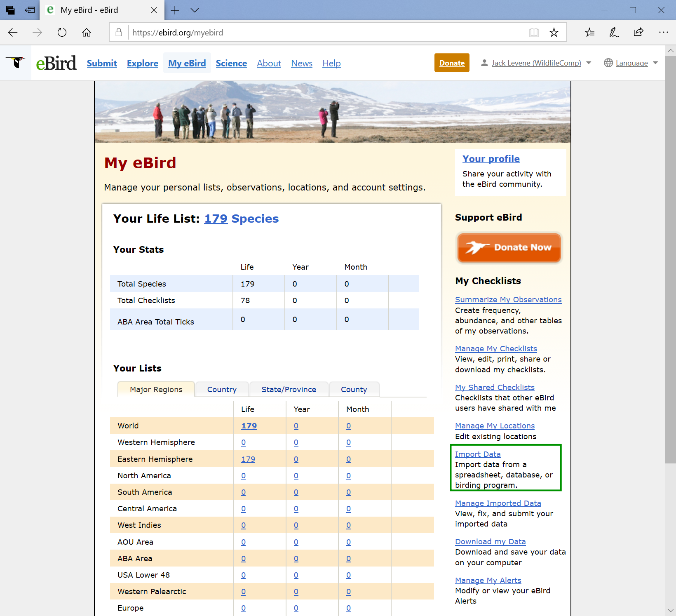Viewport: 676px width, 616px height.
Task: Click the Import Data link
Action: click(x=478, y=454)
